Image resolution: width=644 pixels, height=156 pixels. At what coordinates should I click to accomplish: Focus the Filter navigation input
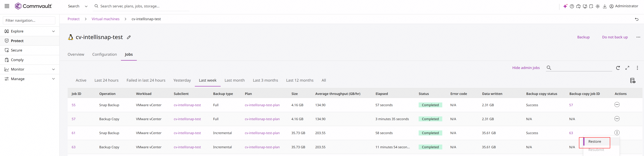coord(29,21)
